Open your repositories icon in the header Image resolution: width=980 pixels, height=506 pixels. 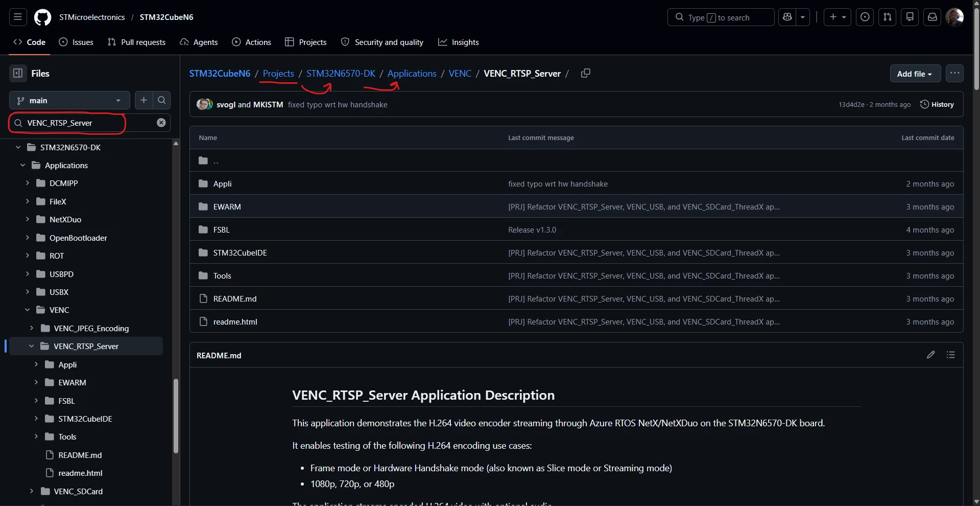click(x=910, y=17)
